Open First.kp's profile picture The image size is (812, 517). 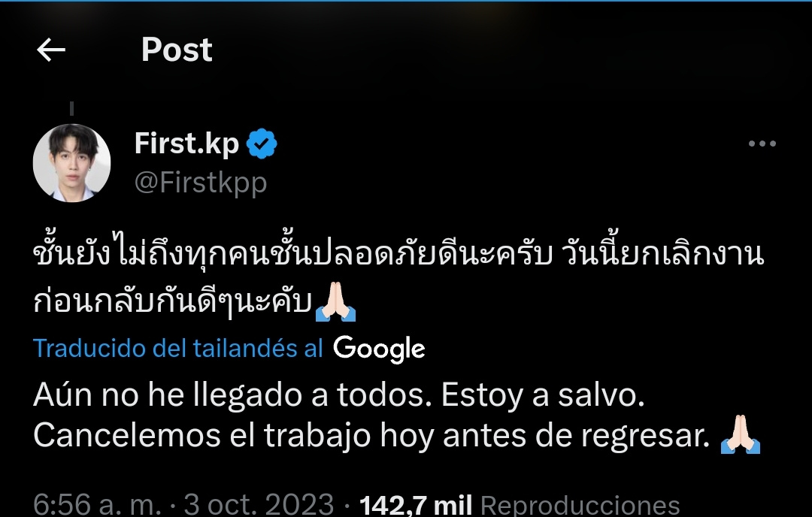[72, 163]
